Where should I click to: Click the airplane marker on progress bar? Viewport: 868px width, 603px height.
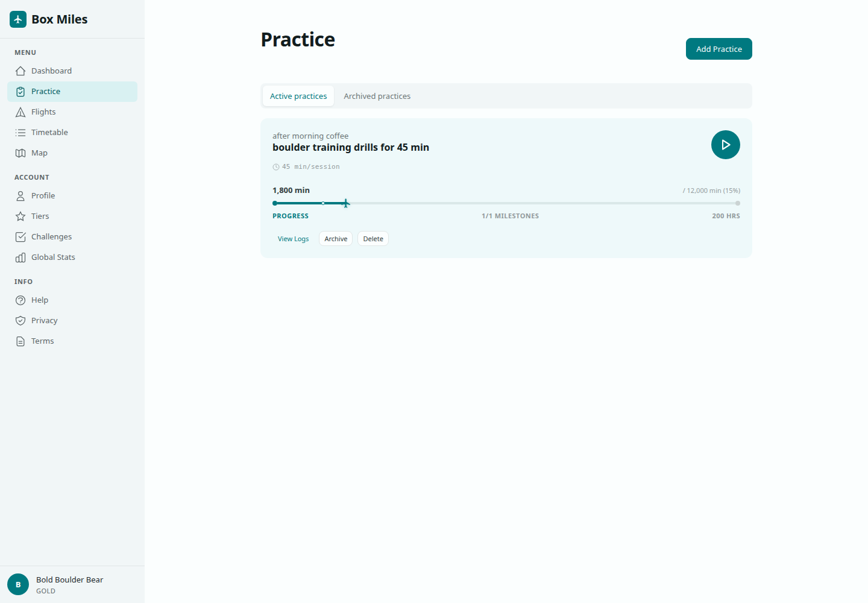345,203
